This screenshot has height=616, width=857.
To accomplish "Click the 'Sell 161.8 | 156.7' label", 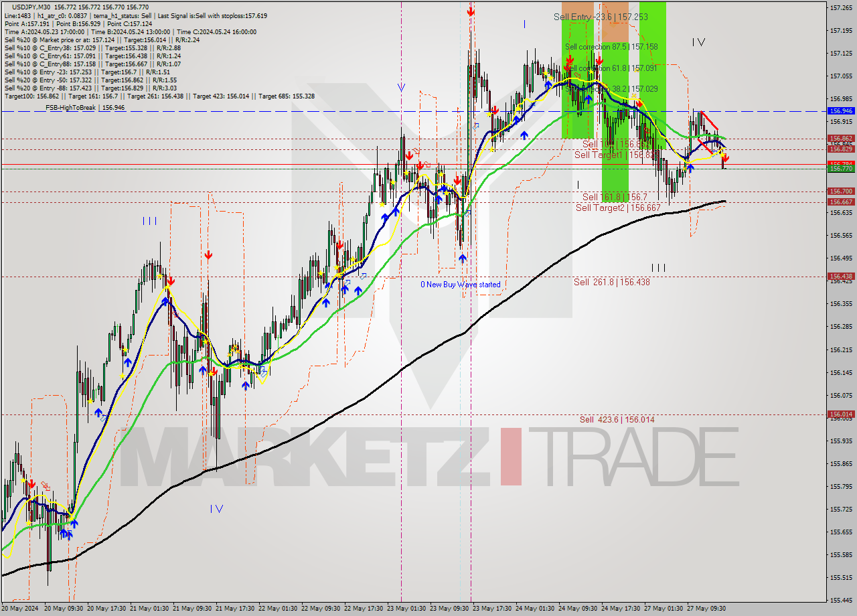I will click(615, 197).
